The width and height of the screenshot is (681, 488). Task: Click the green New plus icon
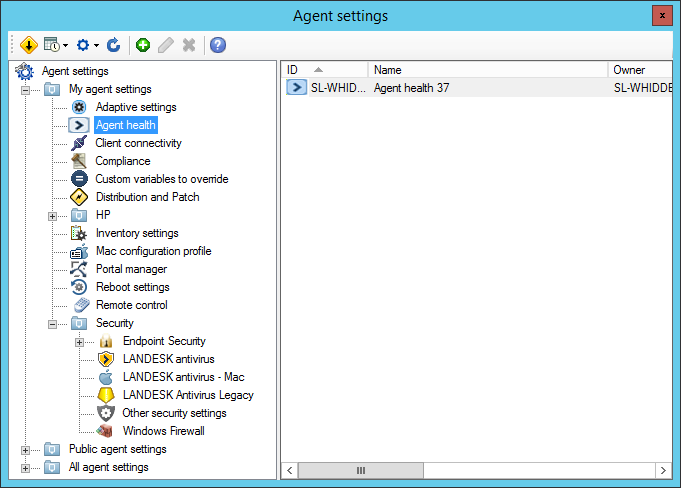point(143,45)
